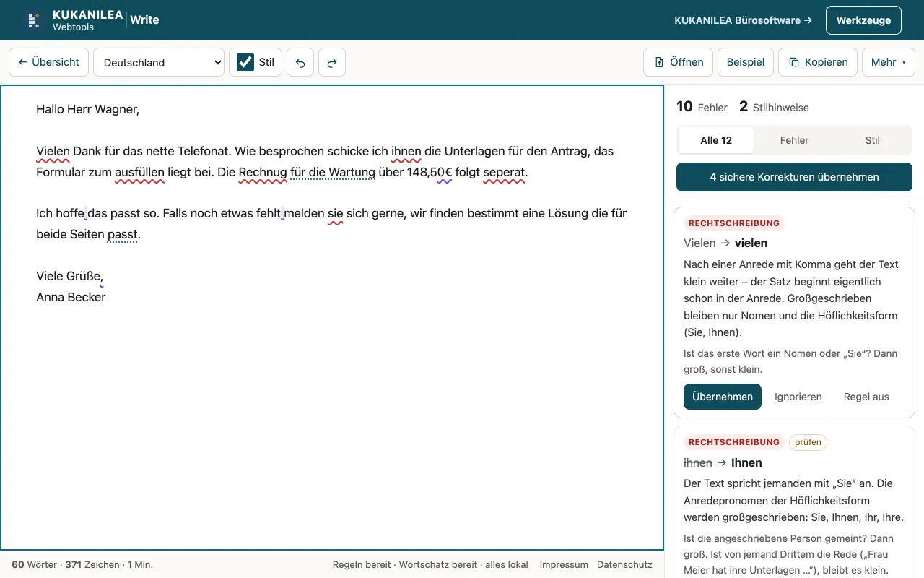Open a file with Öffnen
924x578 pixels.
pos(679,62)
